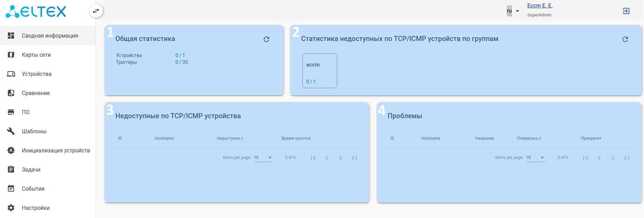Open Карты сети map icon in sidebar

(x=11, y=55)
